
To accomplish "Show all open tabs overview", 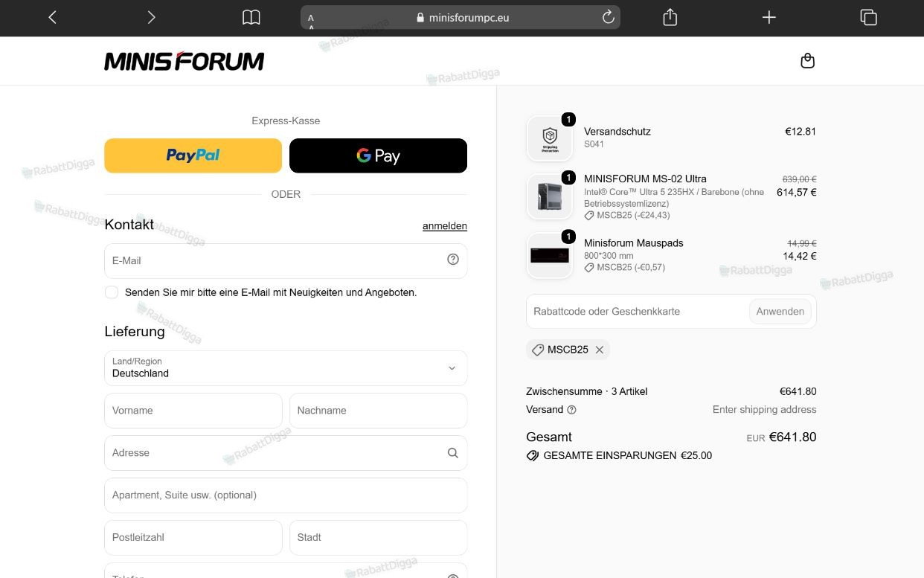I will click(868, 17).
